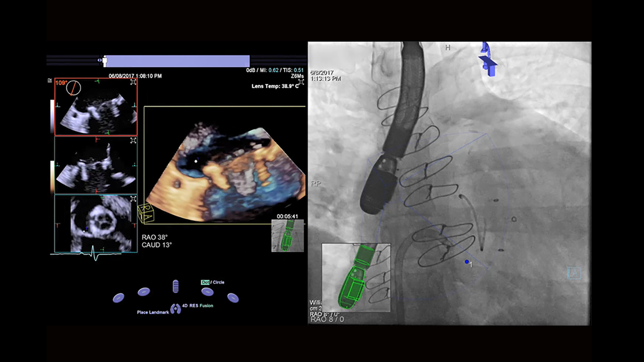Click the leftmost purple trackball button icon

[118, 298]
